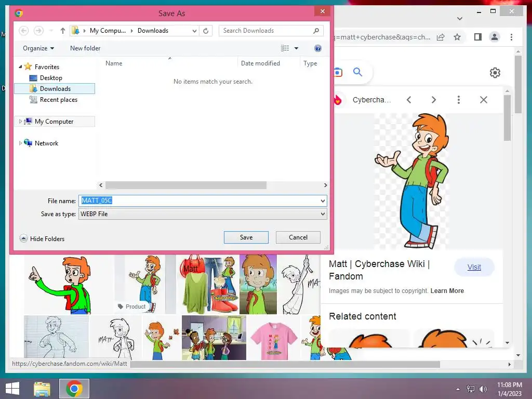
Task: Click Matt | Cyberchase Wiki | Fandom title
Action: [x=379, y=270]
